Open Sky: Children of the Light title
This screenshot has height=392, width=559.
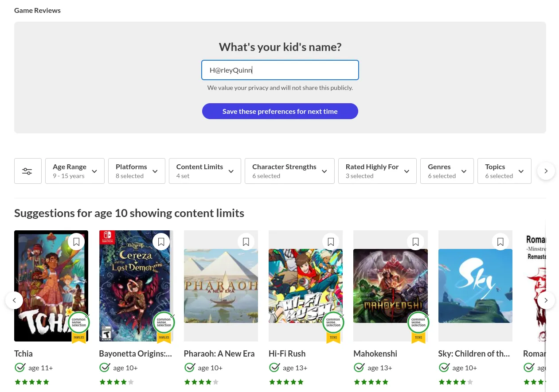(474, 353)
